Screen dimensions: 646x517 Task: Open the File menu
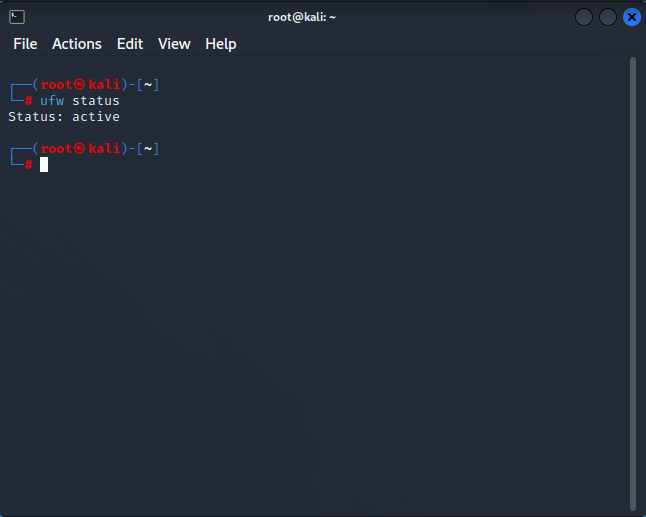pos(25,44)
